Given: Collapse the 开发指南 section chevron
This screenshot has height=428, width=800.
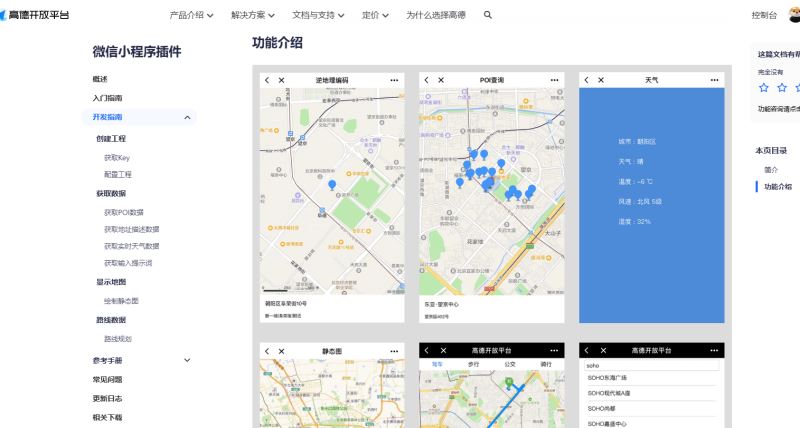Looking at the screenshot, I should click(x=187, y=117).
